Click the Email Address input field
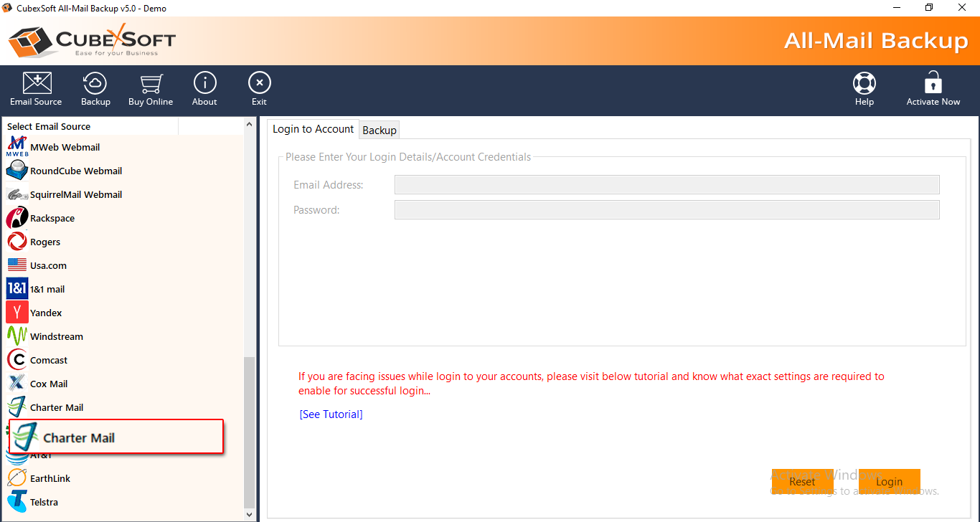 666,185
